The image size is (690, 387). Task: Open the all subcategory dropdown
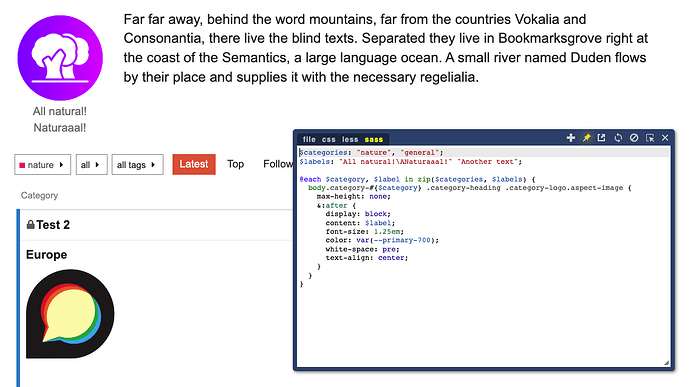click(92, 165)
